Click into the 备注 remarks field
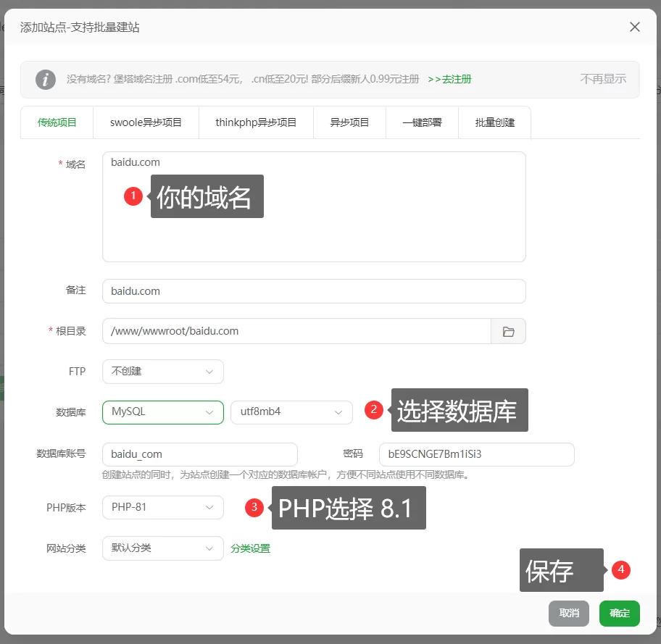This screenshot has height=644, width=661. pos(314,290)
